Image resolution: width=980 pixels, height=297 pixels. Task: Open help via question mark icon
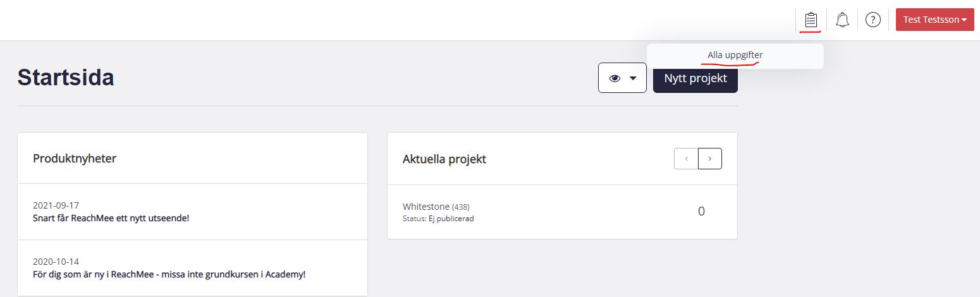pyautogui.click(x=873, y=20)
